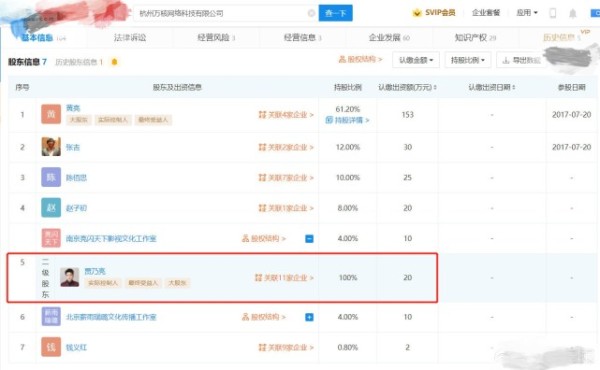This screenshot has width=600, height=370.
Task: Switch to the 基本信息 tab
Action: click(43, 37)
